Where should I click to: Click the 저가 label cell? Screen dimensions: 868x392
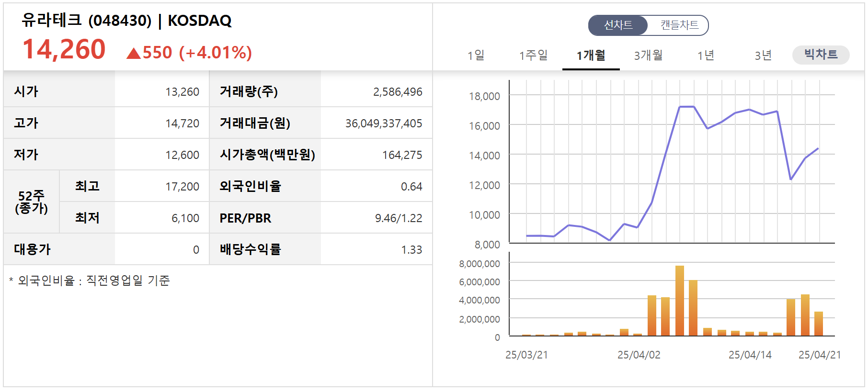coord(59,155)
